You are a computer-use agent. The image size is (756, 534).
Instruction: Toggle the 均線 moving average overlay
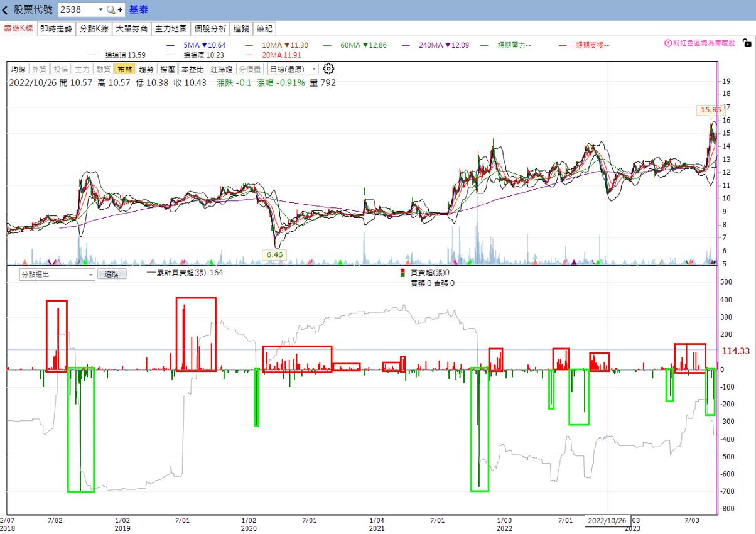click(x=18, y=69)
